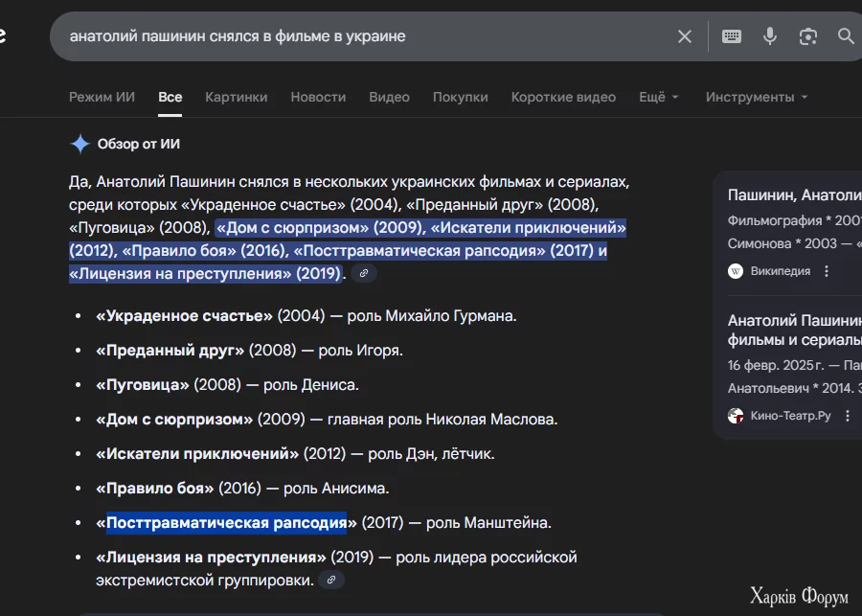Click the link chip after last bullet

[x=331, y=581]
